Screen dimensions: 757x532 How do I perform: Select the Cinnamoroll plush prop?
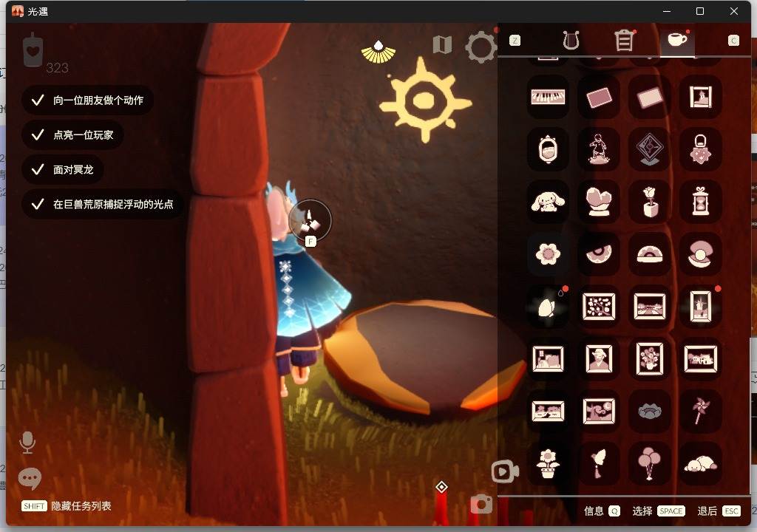(548, 201)
